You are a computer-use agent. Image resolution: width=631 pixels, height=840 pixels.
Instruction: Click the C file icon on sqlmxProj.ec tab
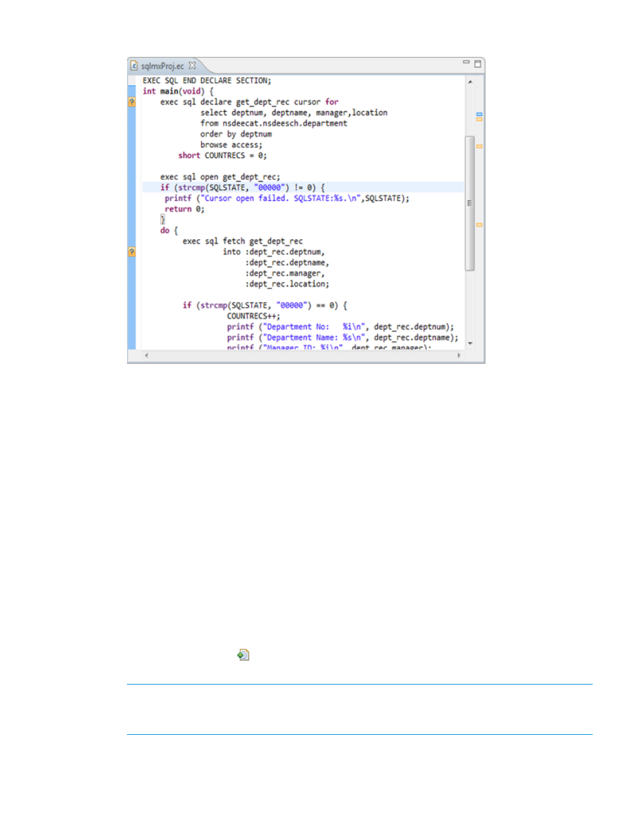coord(134,65)
